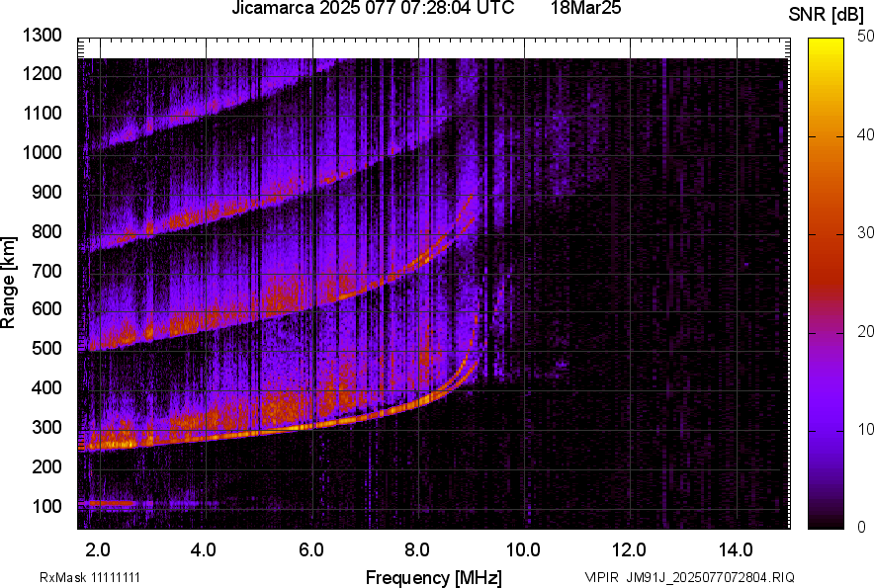Click the frequency tick label '14.0'
This screenshot has height=588, width=874.
(736, 550)
